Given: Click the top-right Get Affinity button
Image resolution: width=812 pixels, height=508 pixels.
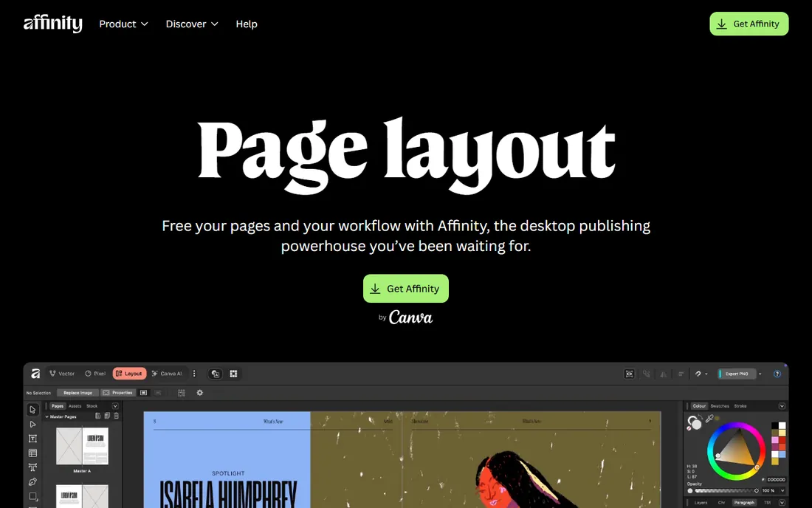Looking at the screenshot, I should [749, 24].
